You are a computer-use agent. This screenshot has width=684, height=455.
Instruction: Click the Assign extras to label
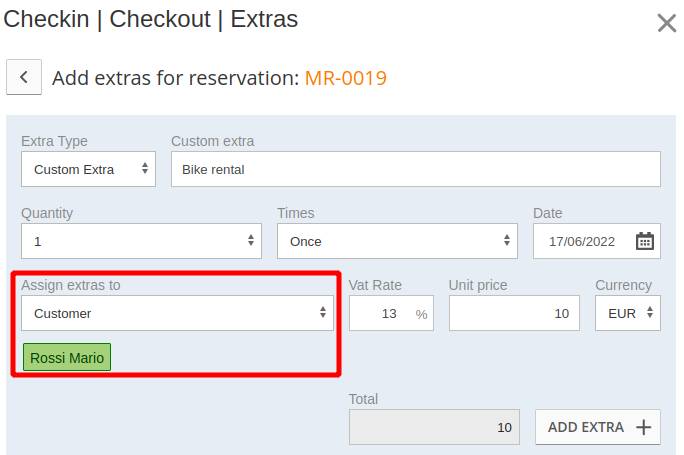[71, 285]
